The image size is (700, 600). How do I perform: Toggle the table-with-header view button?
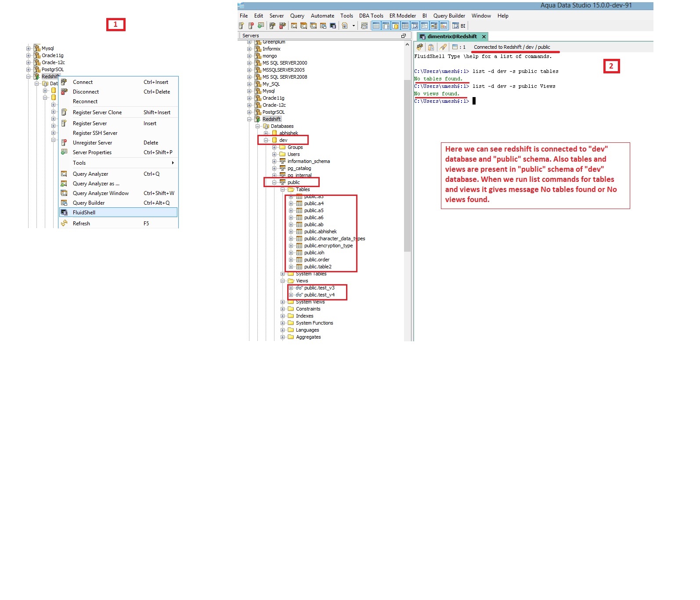coord(376,26)
